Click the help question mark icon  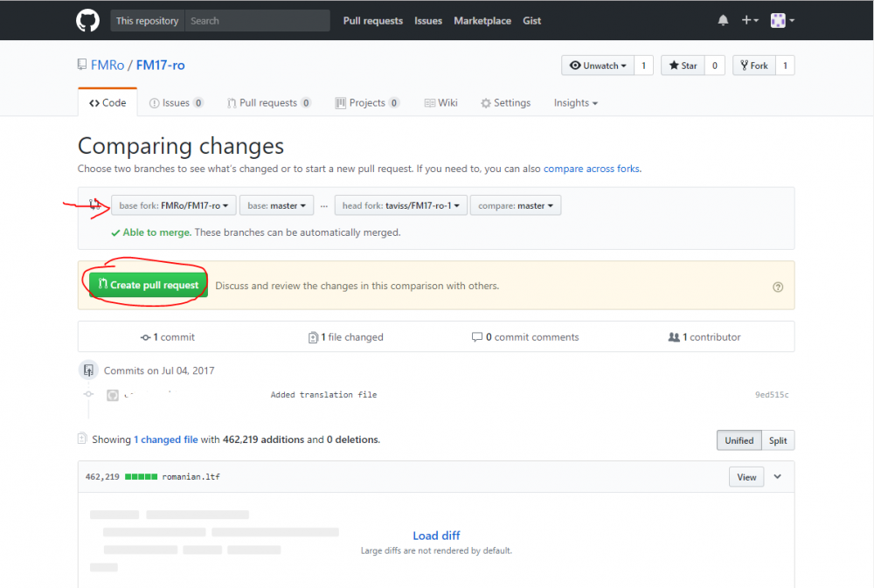click(778, 287)
